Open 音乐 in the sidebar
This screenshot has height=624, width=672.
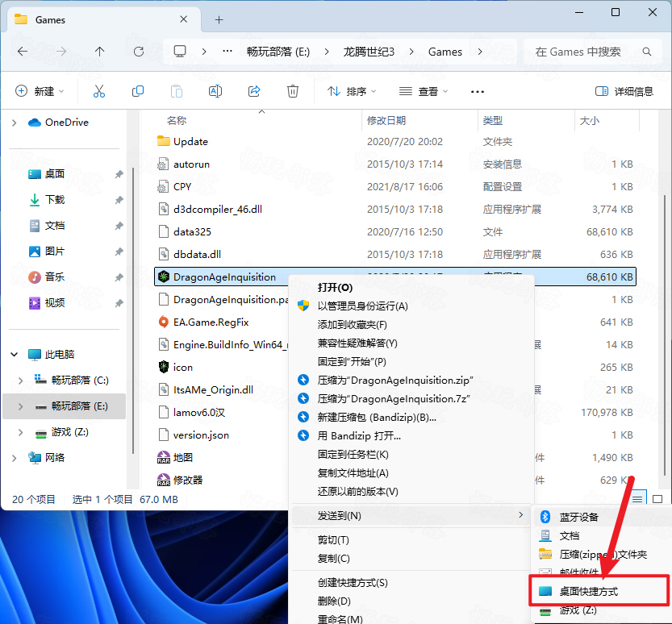click(55, 277)
